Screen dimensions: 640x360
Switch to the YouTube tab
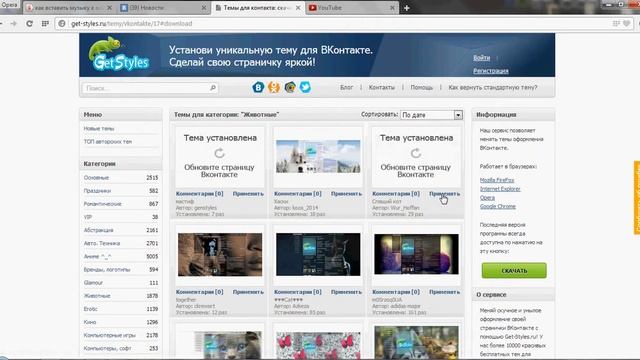pyautogui.click(x=352, y=8)
